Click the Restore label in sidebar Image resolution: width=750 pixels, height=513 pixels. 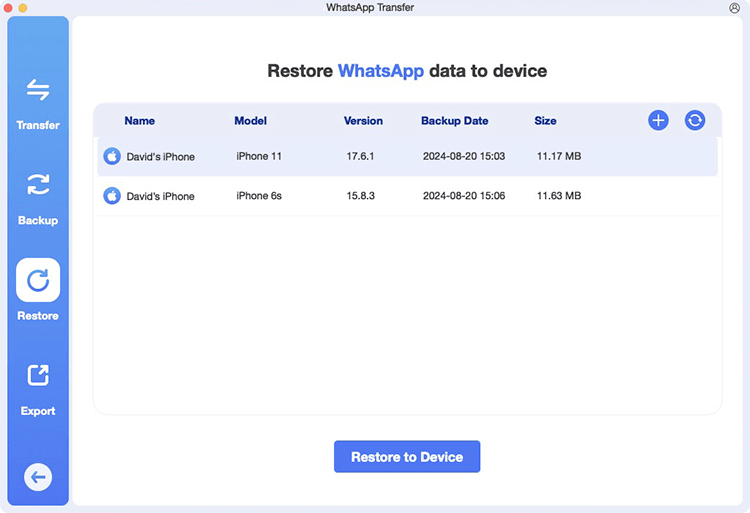(38, 316)
